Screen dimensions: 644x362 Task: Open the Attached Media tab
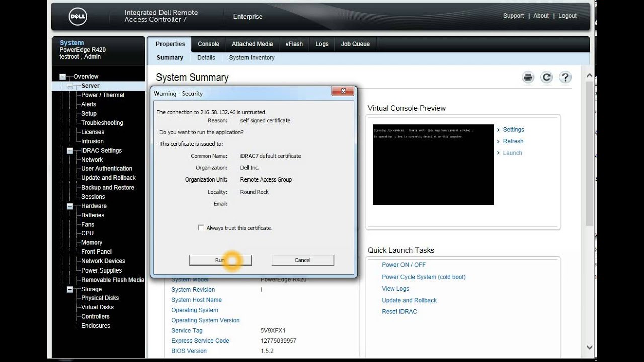(252, 44)
